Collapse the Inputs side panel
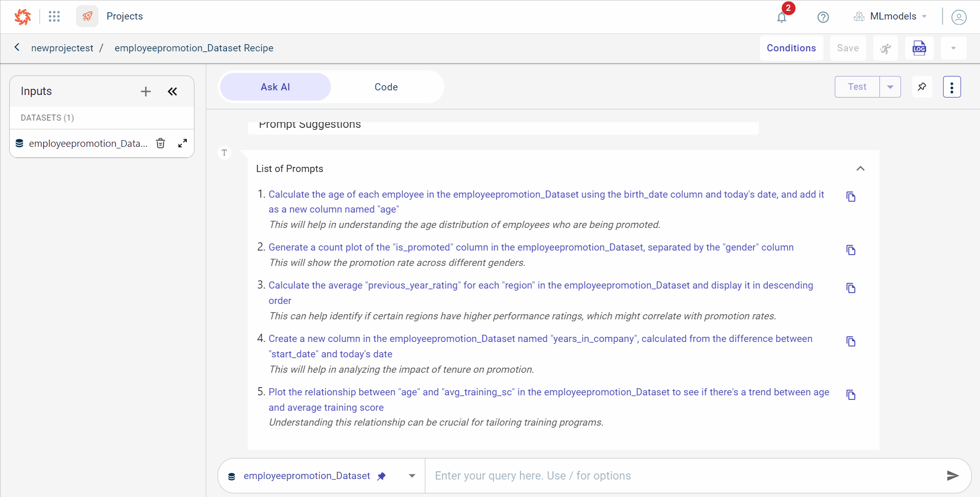 [x=172, y=91]
